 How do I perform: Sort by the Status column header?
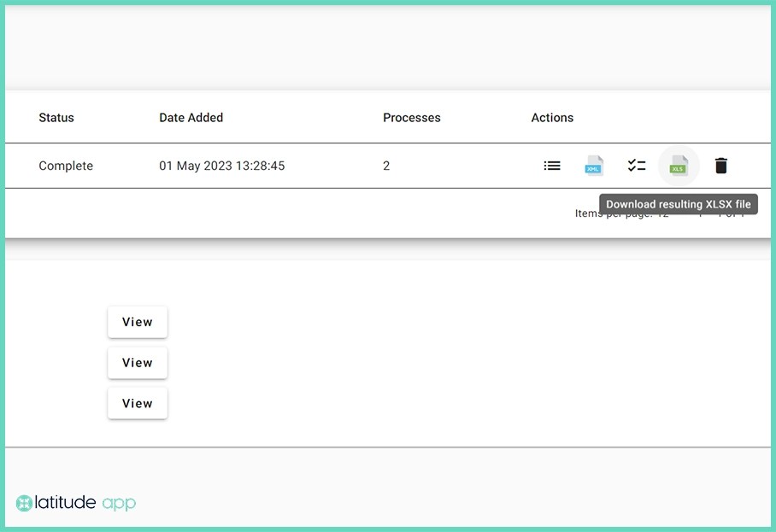coord(56,118)
